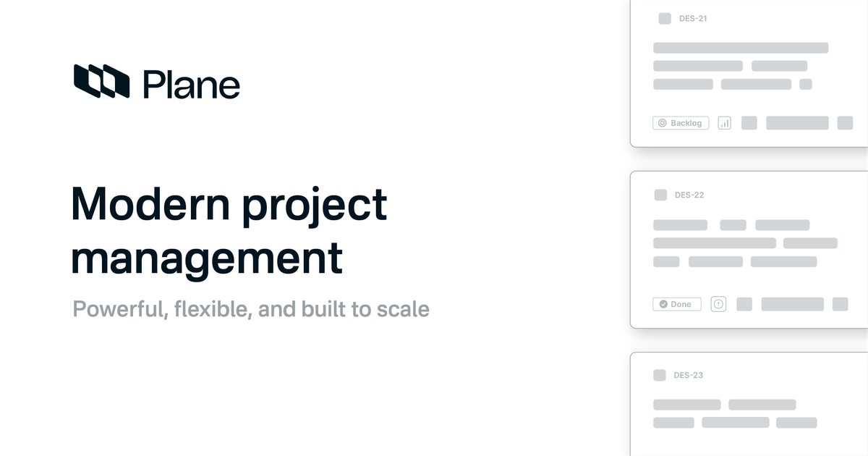The image size is (868, 456).
Task: Select the DES-23 card checkbox
Action: coord(660,375)
